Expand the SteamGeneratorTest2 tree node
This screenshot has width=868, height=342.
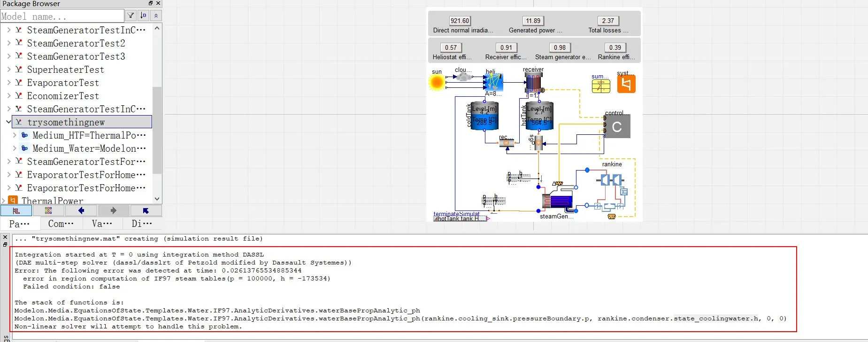(8, 43)
